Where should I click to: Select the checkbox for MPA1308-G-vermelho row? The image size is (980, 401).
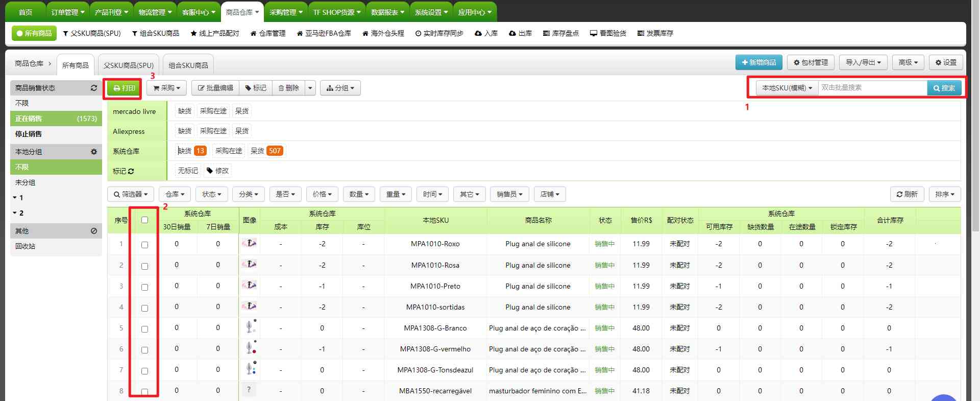coord(144,350)
